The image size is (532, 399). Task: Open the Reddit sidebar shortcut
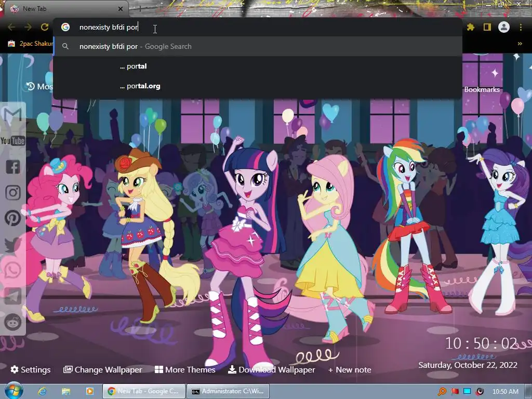click(x=13, y=322)
